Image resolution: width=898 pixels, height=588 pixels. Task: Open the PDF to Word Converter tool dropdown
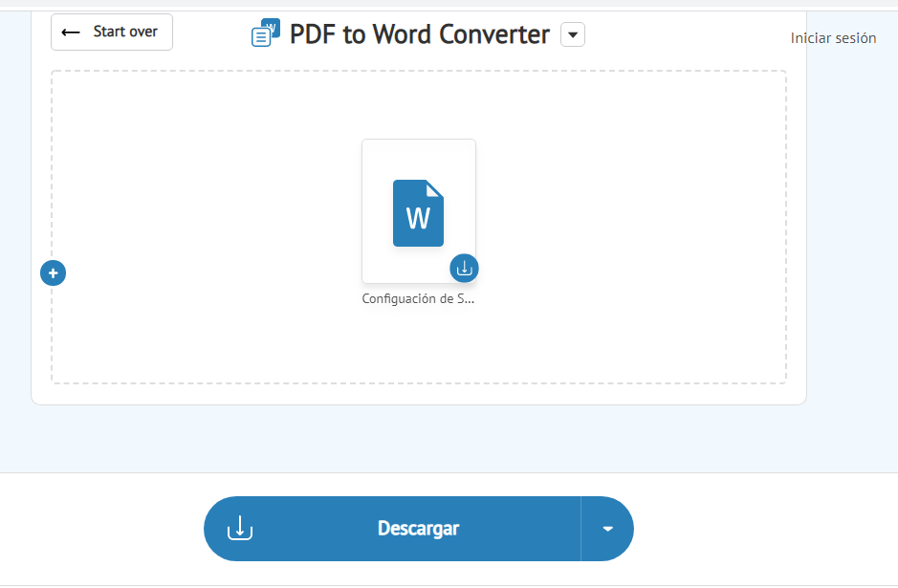click(573, 34)
